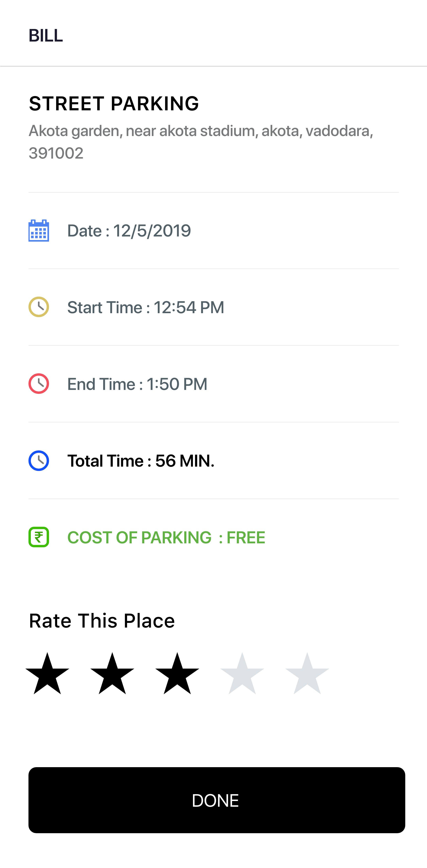Tap the Akota garden address text
Image resolution: width=427 pixels, height=868 pixels.
click(201, 142)
